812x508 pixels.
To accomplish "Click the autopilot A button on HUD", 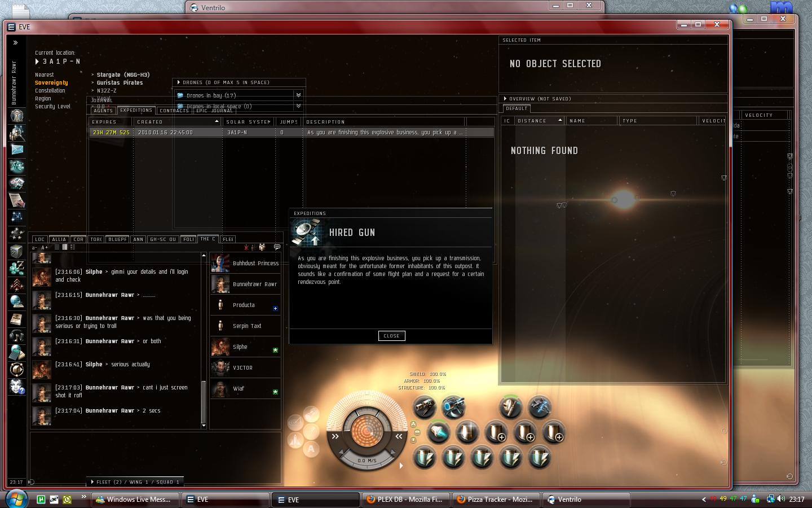I will [x=311, y=449].
